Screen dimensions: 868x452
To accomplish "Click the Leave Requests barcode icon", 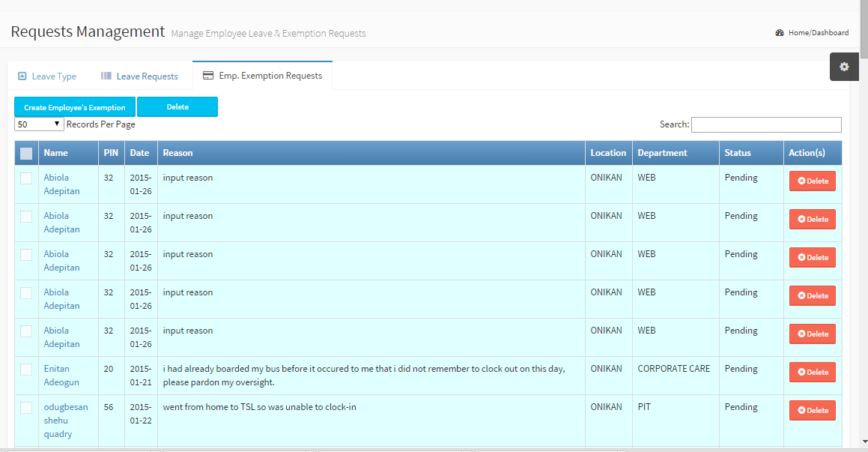I will (106, 76).
